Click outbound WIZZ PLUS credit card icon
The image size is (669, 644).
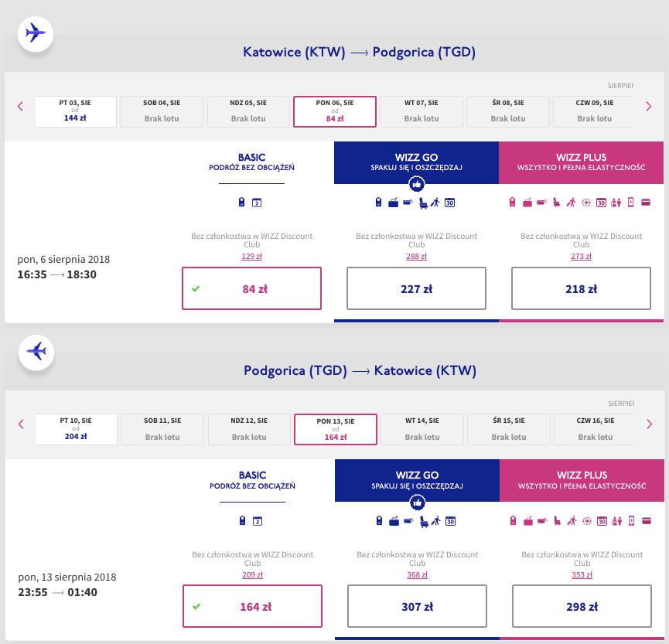[x=646, y=203]
